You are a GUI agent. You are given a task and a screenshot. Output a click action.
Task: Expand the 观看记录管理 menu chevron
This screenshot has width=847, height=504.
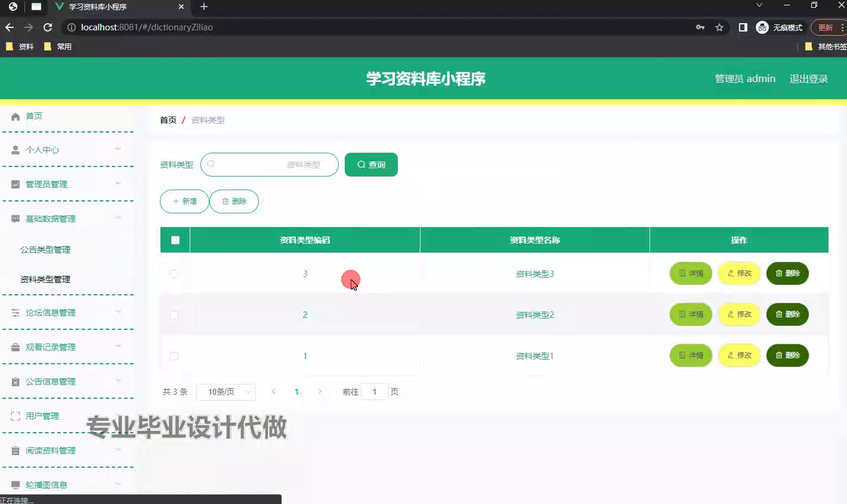118,346
